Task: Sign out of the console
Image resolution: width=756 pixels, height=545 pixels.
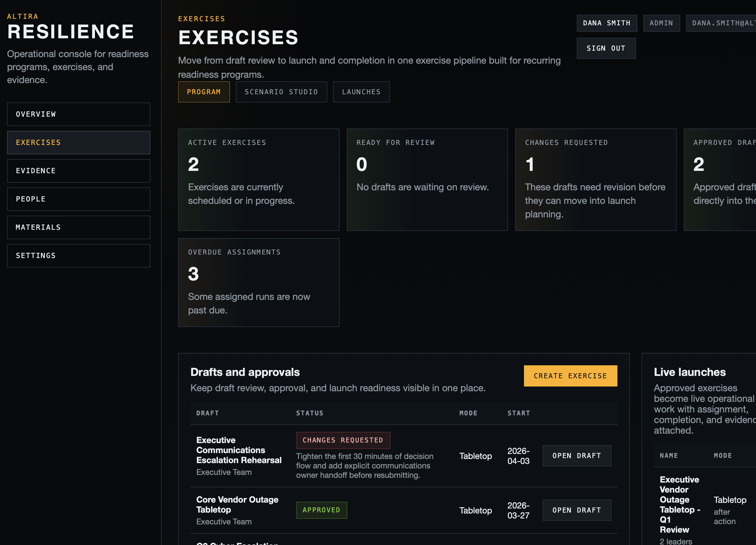Action: coord(606,48)
